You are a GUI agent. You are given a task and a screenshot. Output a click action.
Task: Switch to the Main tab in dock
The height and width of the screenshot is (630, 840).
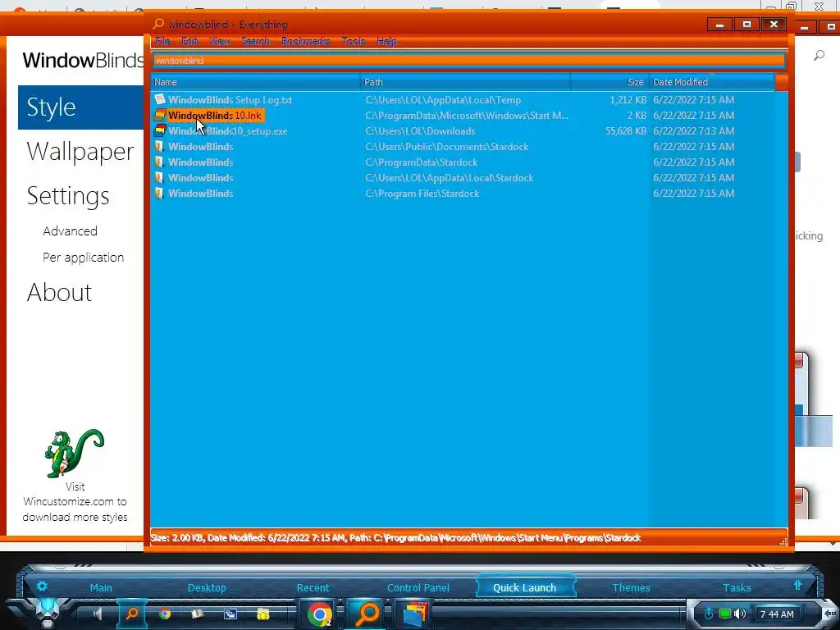click(101, 587)
